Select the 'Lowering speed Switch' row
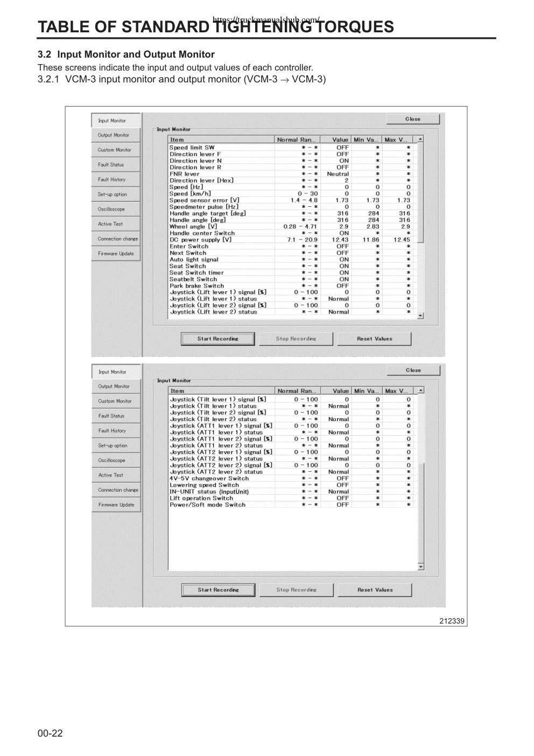 click(292, 485)
